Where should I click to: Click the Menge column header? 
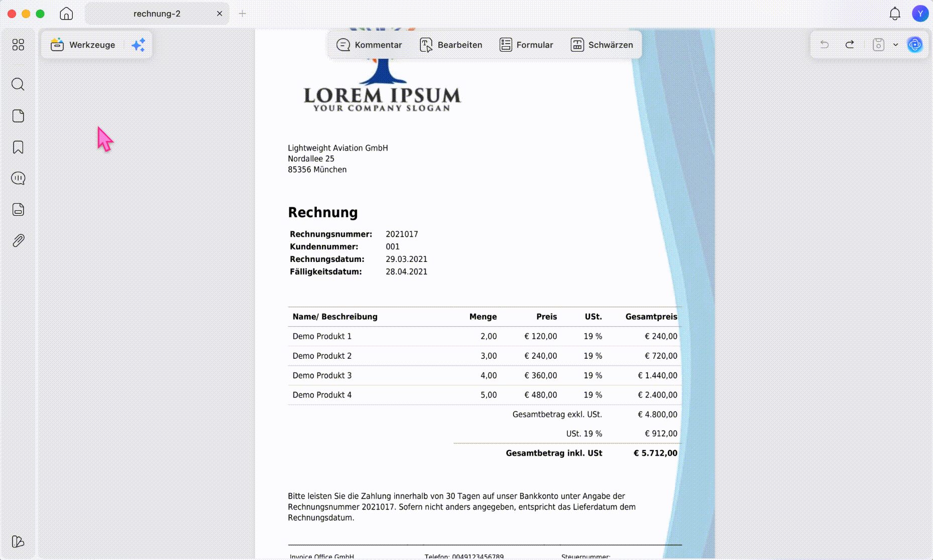click(483, 317)
